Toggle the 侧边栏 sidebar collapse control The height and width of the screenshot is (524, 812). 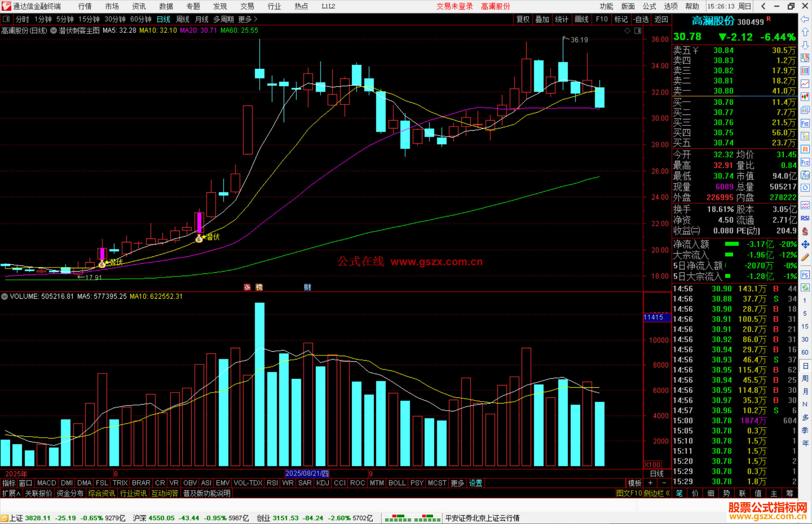(656, 493)
